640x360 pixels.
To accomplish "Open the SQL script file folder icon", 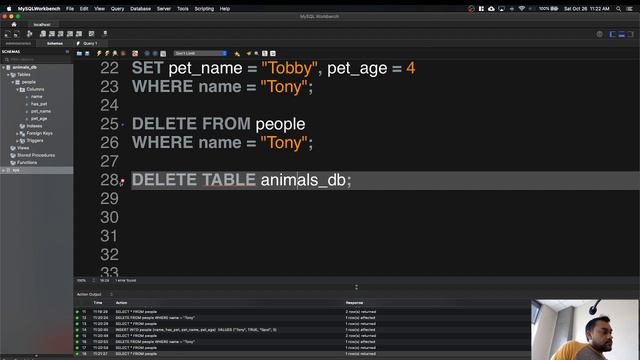I will coord(79,53).
